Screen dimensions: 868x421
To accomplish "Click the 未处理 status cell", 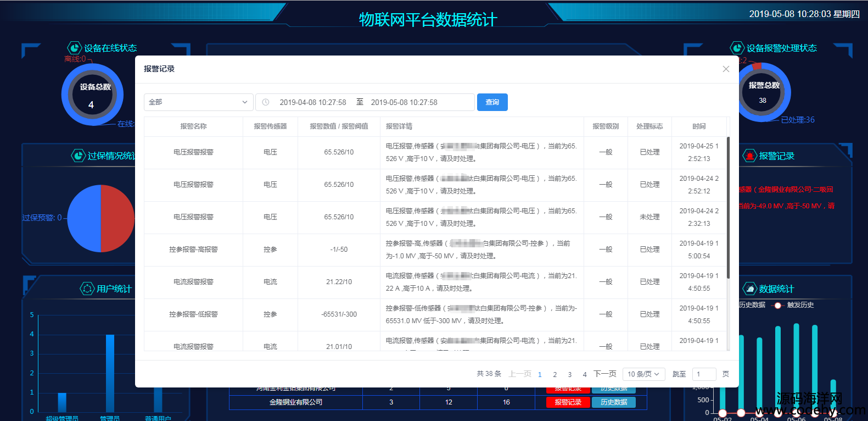I will [649, 217].
